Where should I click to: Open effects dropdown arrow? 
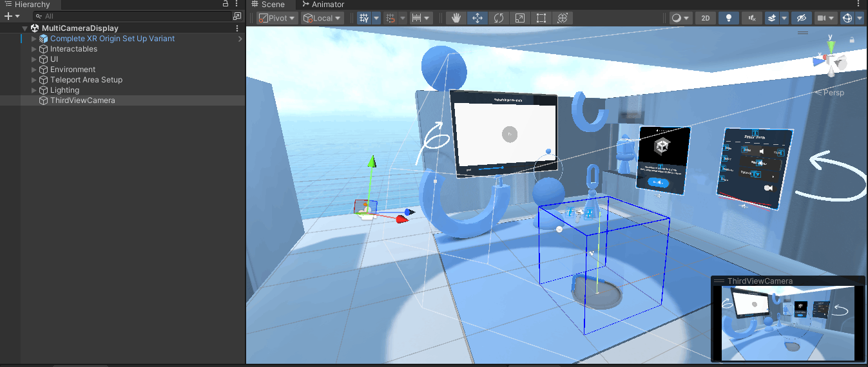coord(784,18)
